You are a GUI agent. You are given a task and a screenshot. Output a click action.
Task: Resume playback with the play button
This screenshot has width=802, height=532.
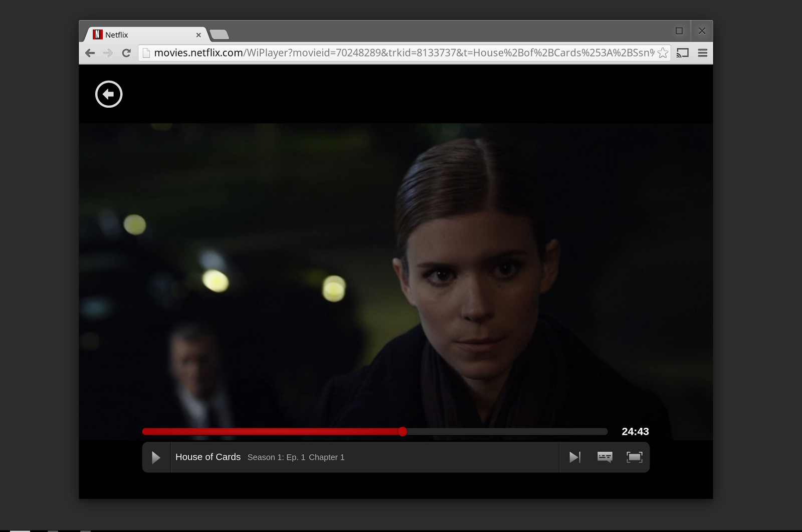tap(156, 457)
